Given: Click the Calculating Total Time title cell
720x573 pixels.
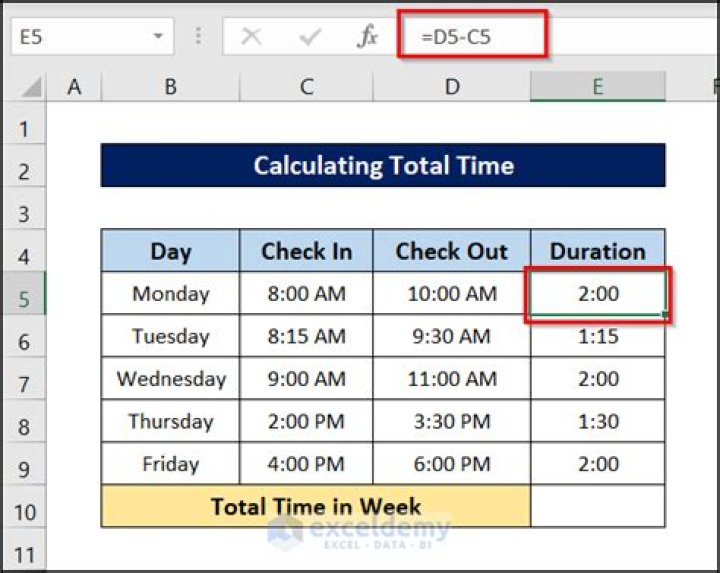Looking at the screenshot, I should click(x=382, y=165).
